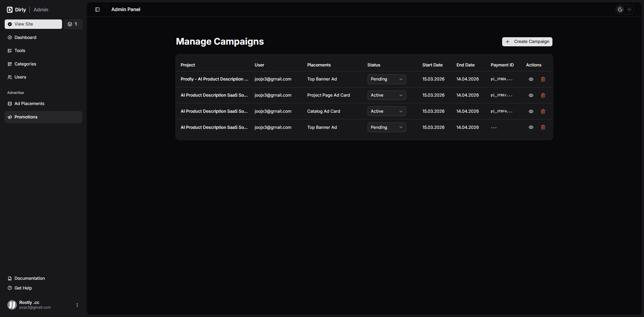Expand Active status for Project Page Ad Card
This screenshot has width=644, height=317.
[386, 95]
